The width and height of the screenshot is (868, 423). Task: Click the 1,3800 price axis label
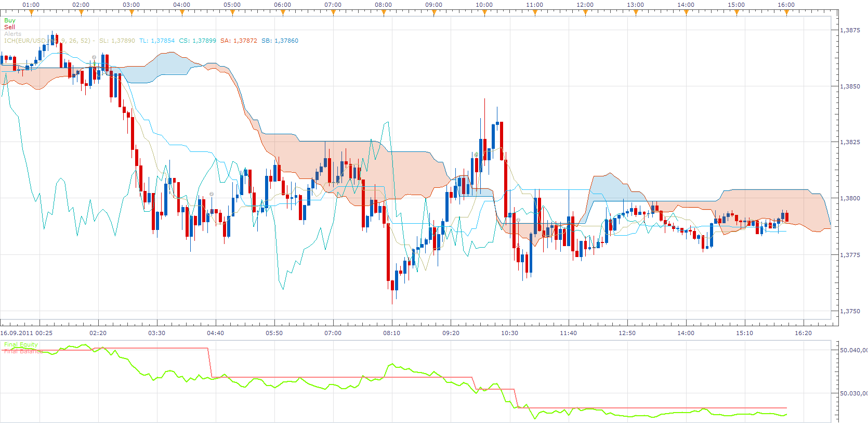click(850, 198)
